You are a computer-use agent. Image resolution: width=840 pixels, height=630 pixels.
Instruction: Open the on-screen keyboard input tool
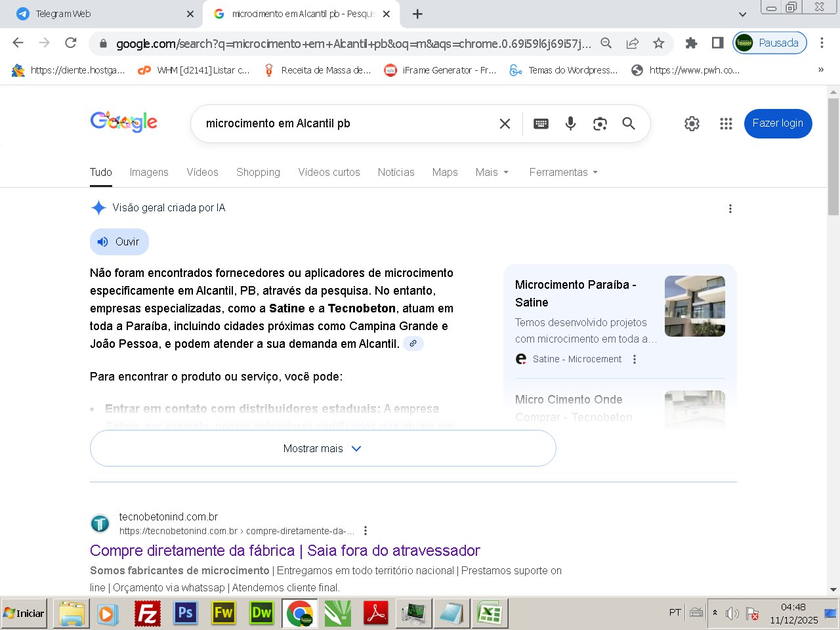click(x=541, y=123)
